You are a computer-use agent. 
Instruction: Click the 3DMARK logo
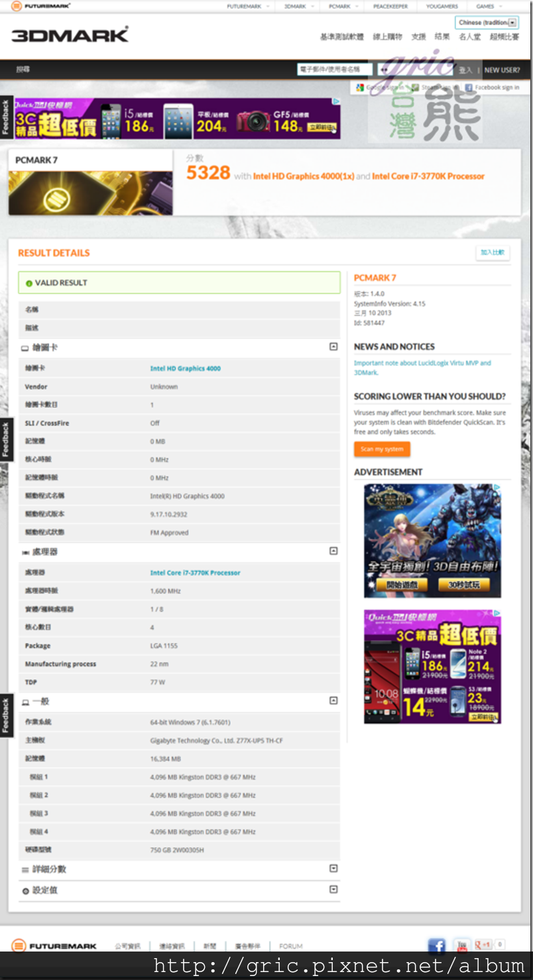[70, 35]
